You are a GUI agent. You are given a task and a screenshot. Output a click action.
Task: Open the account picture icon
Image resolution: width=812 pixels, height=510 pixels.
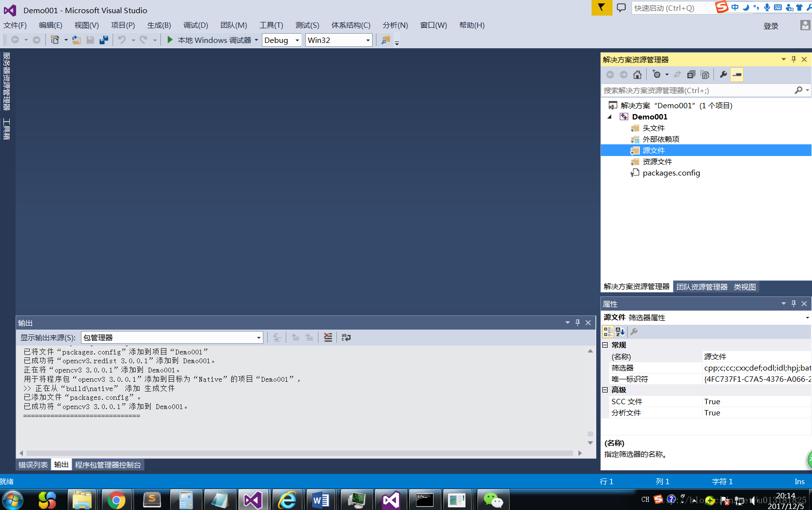pos(805,25)
